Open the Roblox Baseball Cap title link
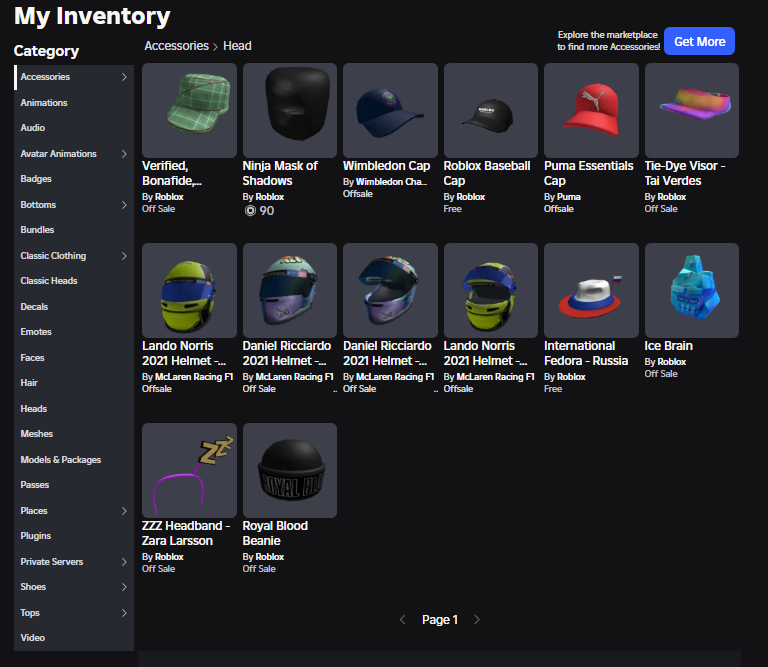 point(487,173)
